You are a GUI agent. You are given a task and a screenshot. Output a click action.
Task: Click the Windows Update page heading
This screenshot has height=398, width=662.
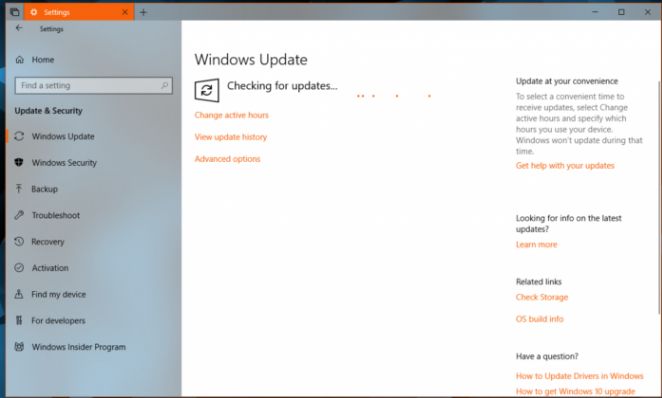[x=251, y=60]
